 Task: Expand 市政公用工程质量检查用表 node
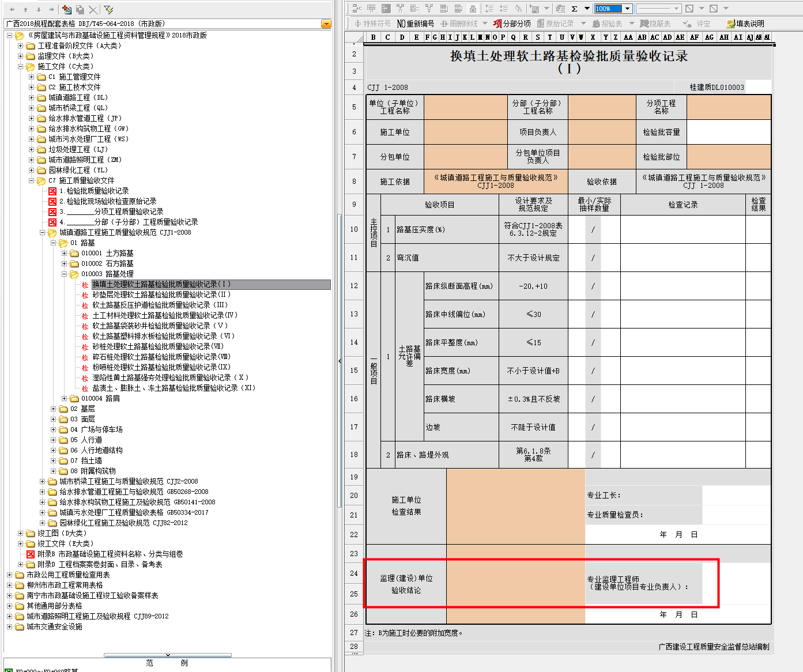click(9, 575)
